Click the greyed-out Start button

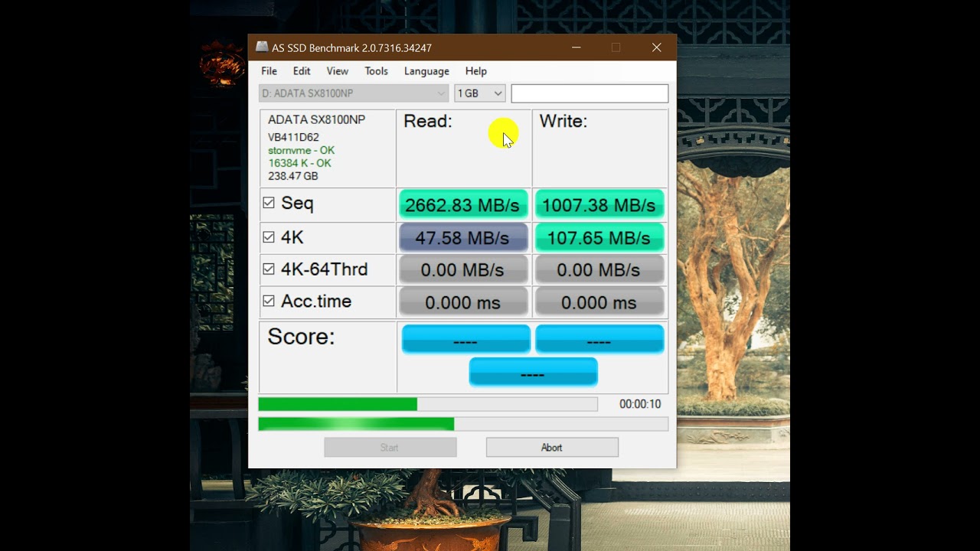(x=390, y=448)
